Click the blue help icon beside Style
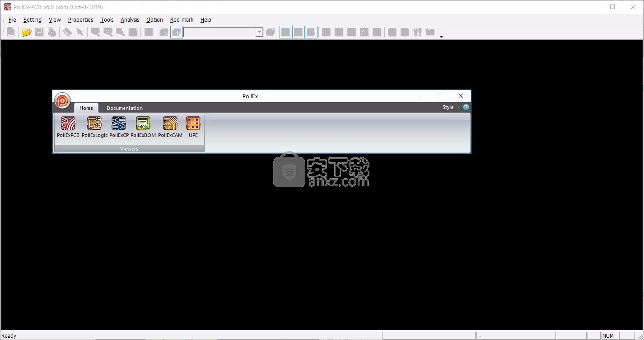Screen dimensions: 644x340 coord(466,107)
